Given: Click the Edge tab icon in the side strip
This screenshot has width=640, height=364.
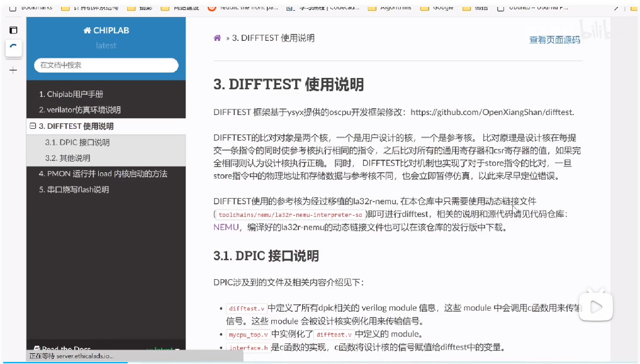Looking at the screenshot, I should point(13,47).
